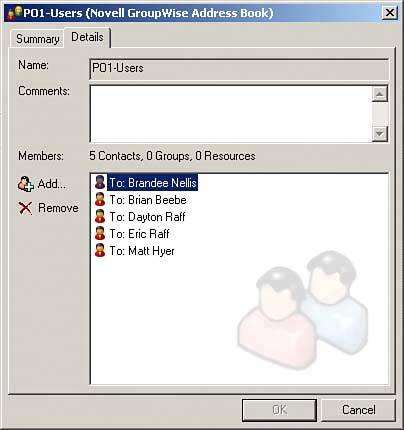
Task: Select Brandee Nellis contact icon
Action: click(x=100, y=183)
